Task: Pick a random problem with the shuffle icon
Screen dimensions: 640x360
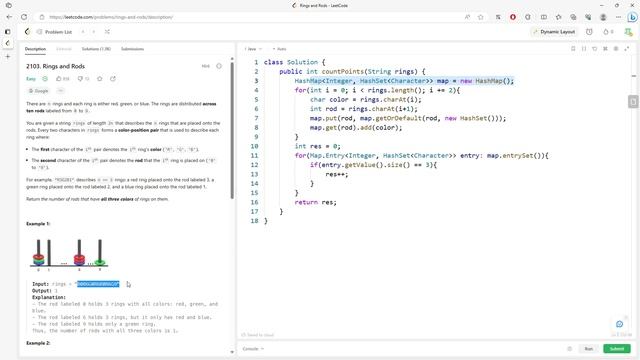Action: pos(107,32)
